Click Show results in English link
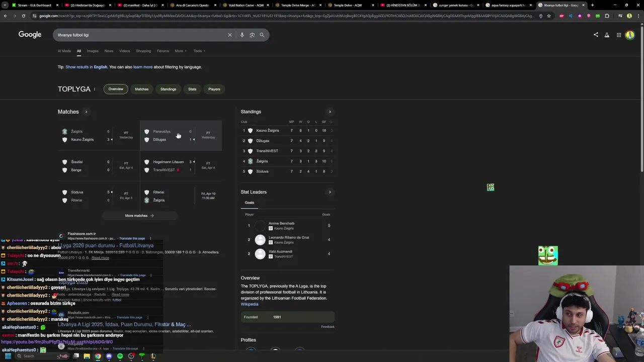The height and width of the screenshot is (362, 644). click(x=86, y=67)
